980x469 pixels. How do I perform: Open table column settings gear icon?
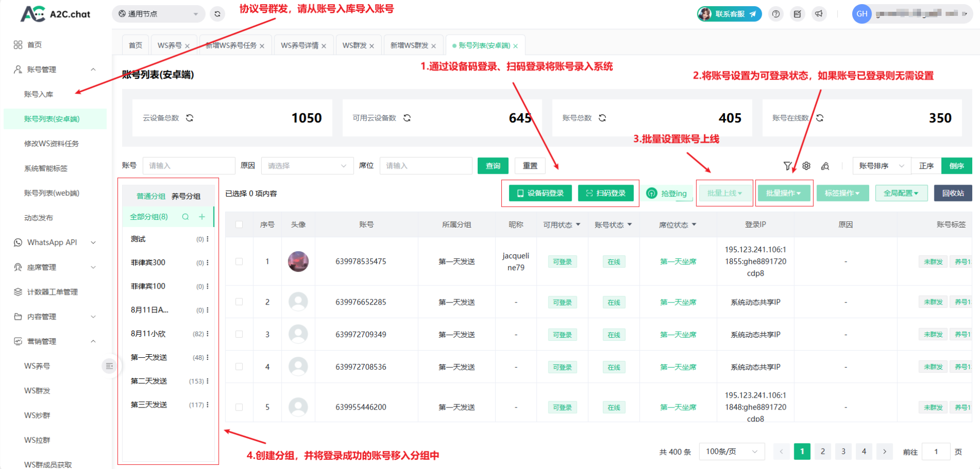pyautogui.click(x=807, y=166)
